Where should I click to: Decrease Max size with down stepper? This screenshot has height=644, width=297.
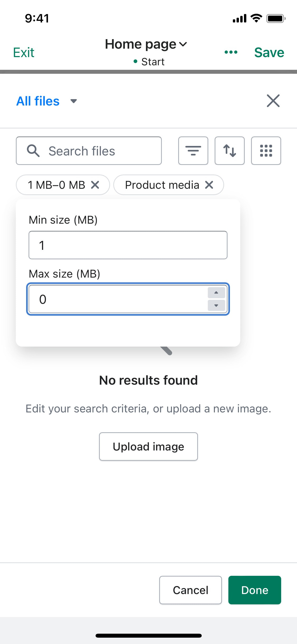coord(216,306)
